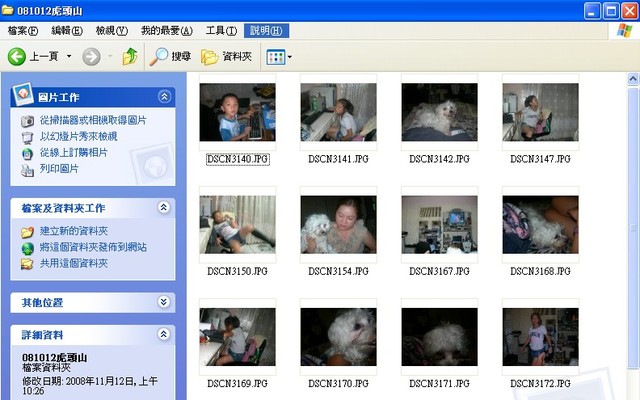Open the 編輯(E) menu
This screenshot has width=640, height=400.
click(x=67, y=31)
